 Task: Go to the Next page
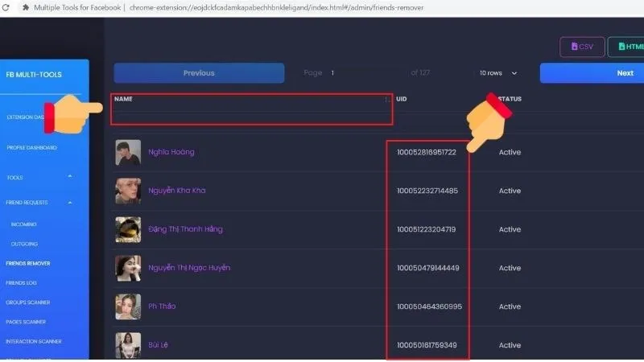pyautogui.click(x=592, y=73)
